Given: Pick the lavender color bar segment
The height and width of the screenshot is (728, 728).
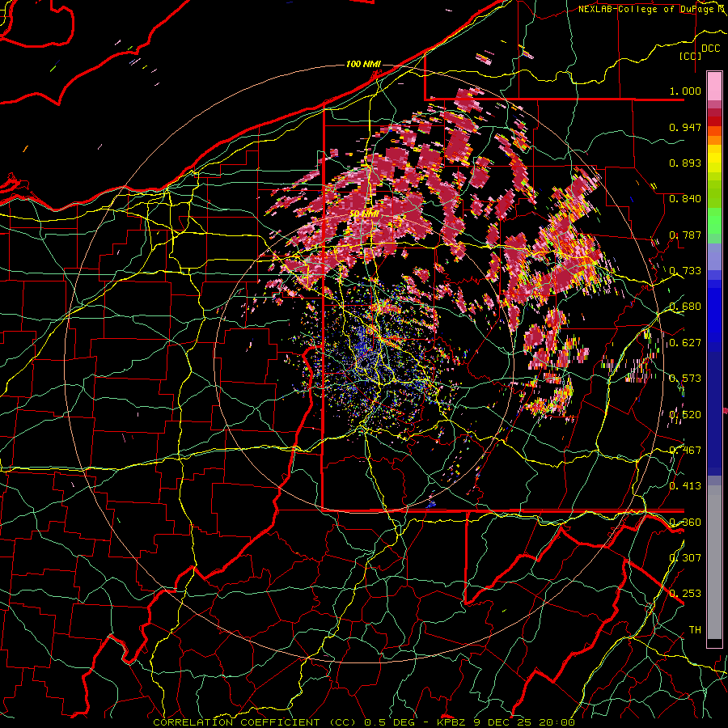Looking at the screenshot, I should pyautogui.click(x=714, y=256).
